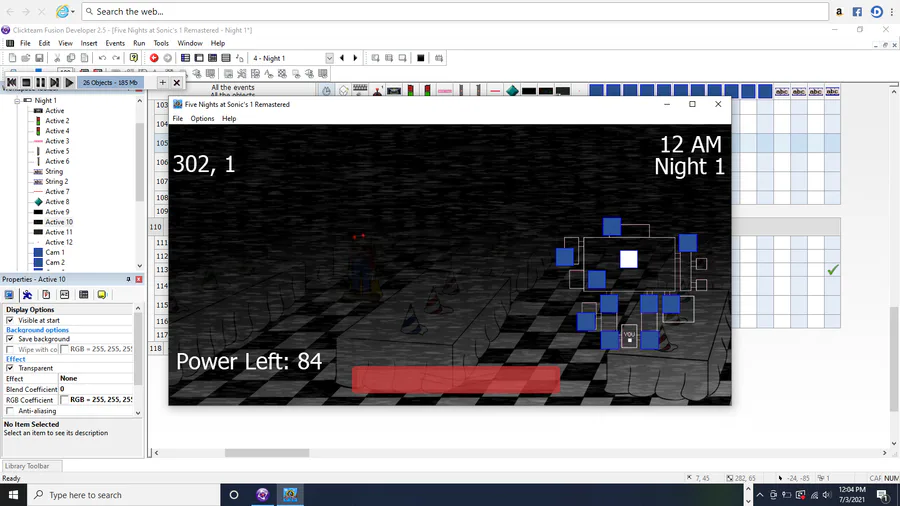This screenshot has width=900, height=506.
Task: Toggle the Visible at start checkbox
Action: click(x=10, y=320)
